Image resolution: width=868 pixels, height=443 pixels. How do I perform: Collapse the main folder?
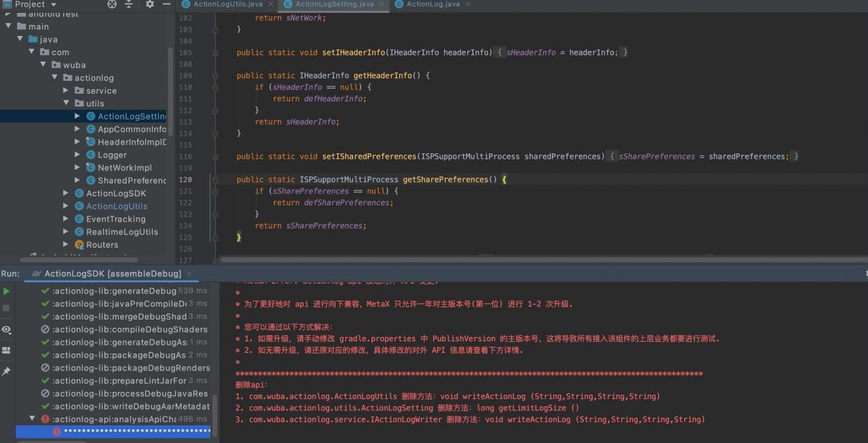click(x=8, y=26)
